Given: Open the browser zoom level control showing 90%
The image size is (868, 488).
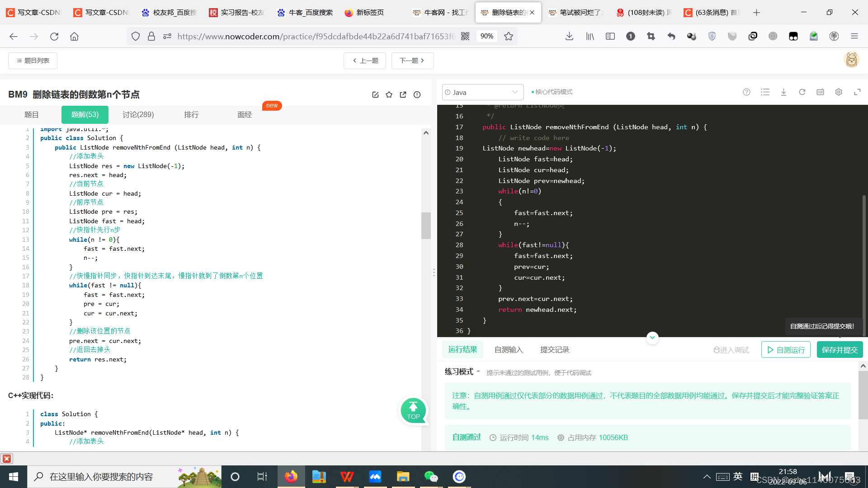Looking at the screenshot, I should pyautogui.click(x=487, y=36).
